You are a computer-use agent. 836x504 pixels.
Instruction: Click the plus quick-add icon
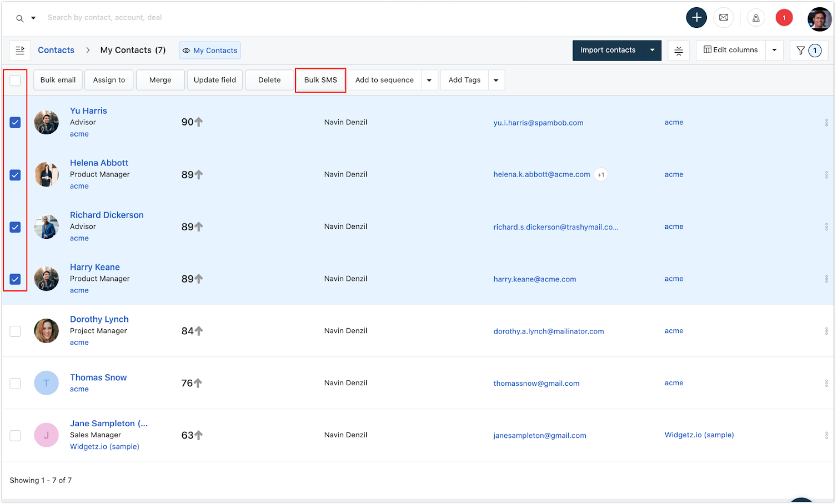click(696, 17)
